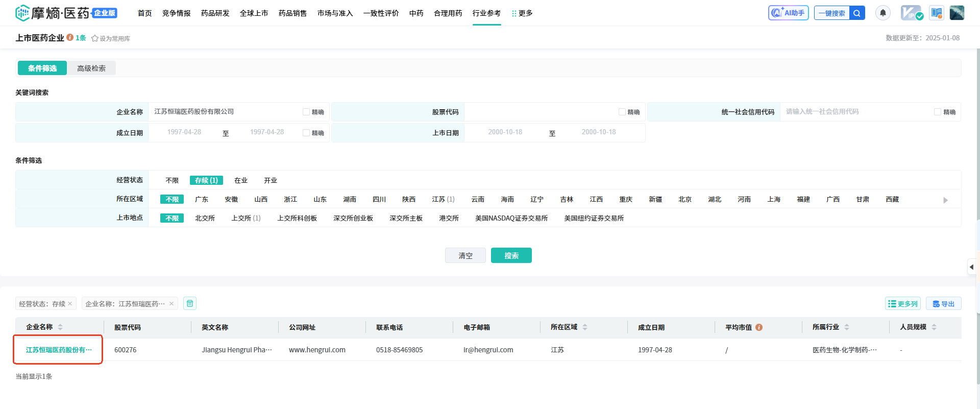Toggle 精确 checkbox for 统一社会信用代码

[x=938, y=112]
